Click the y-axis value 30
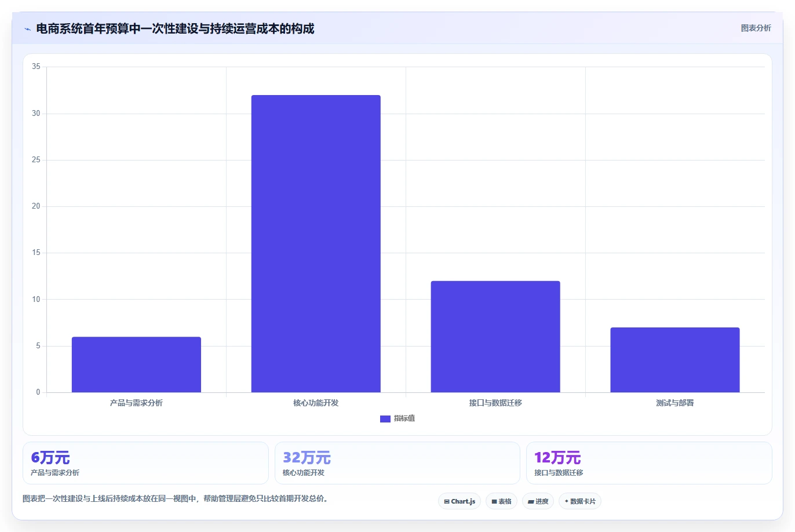This screenshot has width=795, height=532. coord(36,113)
